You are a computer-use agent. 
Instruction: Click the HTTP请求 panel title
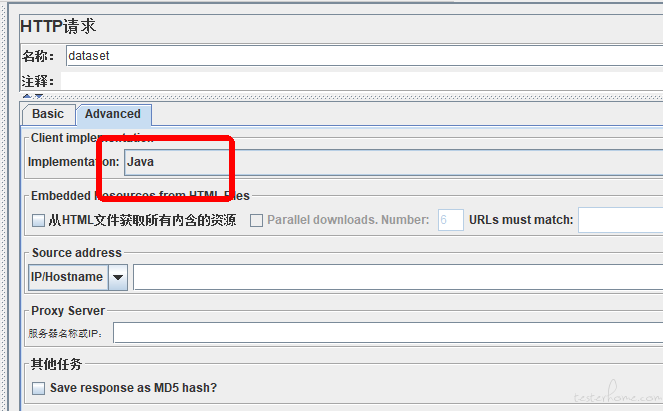point(58,26)
